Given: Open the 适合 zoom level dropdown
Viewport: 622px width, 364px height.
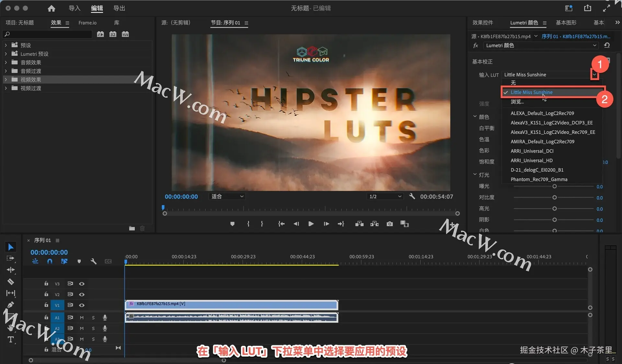Looking at the screenshot, I should [227, 196].
